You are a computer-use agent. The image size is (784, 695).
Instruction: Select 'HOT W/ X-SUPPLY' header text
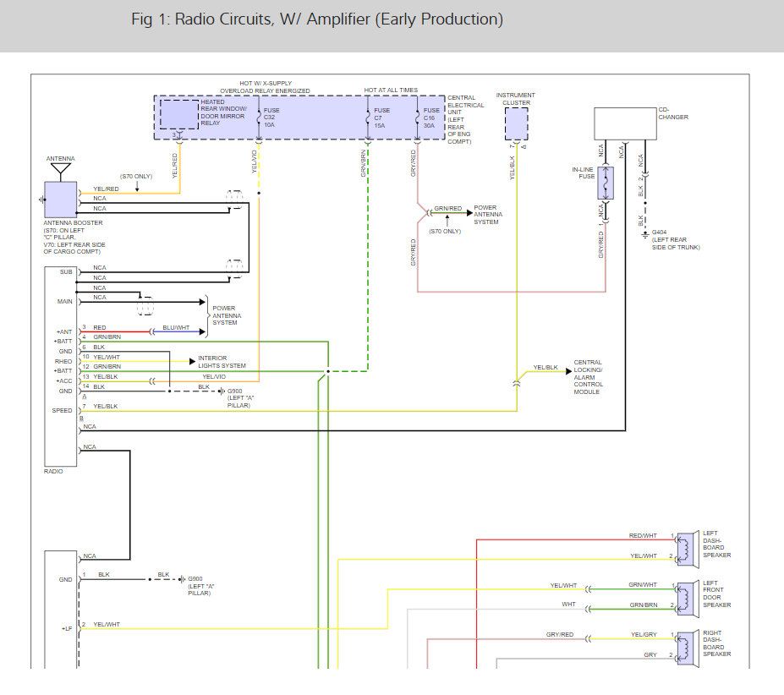(266, 84)
